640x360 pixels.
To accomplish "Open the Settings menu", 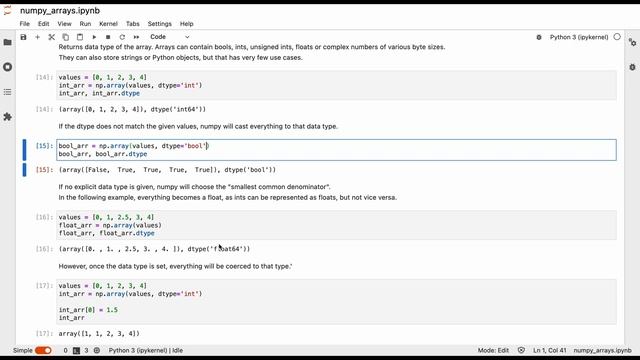I will tap(159, 24).
